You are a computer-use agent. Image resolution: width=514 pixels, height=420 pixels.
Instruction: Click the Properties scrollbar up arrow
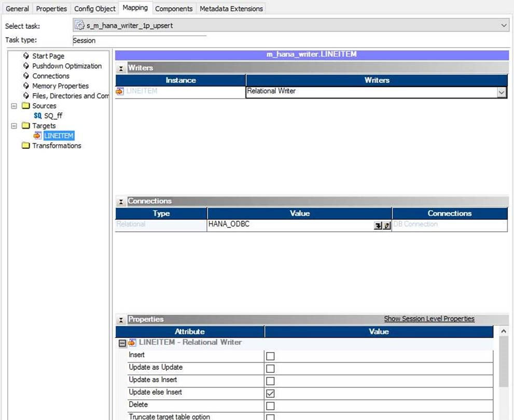click(x=504, y=331)
